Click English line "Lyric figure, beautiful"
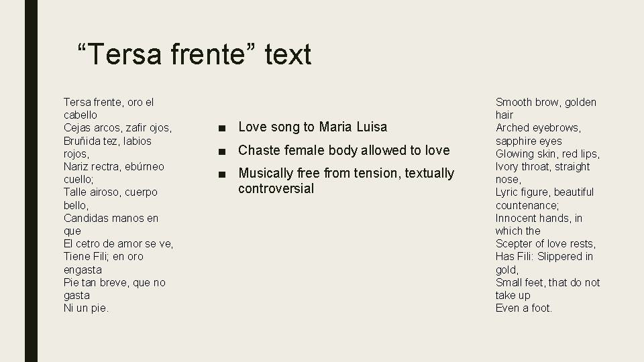The width and height of the screenshot is (644, 362). [x=545, y=192]
